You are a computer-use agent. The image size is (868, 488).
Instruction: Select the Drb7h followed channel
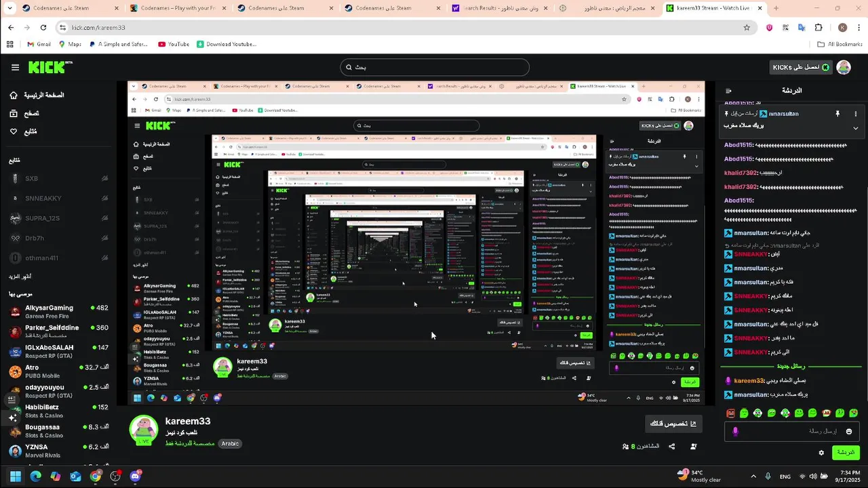coord(58,239)
